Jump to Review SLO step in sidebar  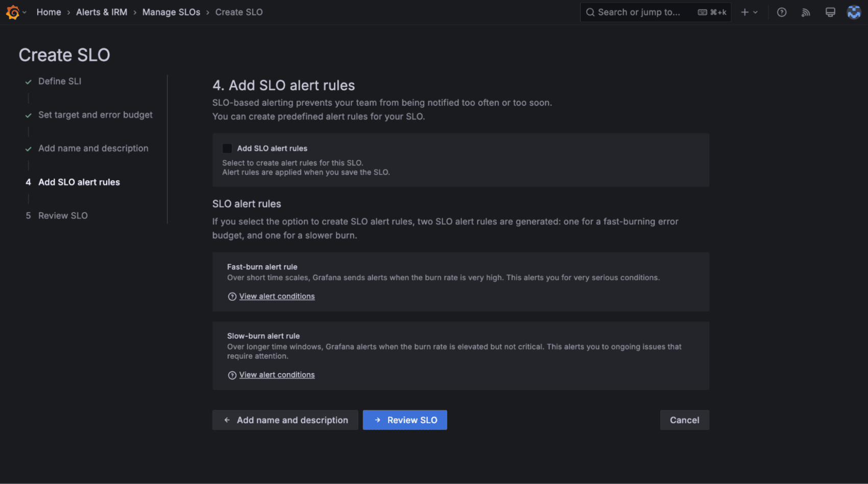click(x=63, y=216)
